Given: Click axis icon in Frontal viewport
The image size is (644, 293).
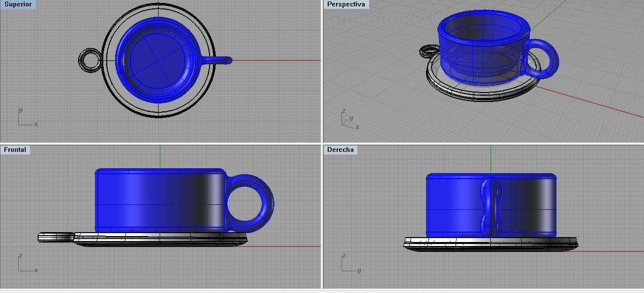Looking at the screenshot, I should coord(27,263).
